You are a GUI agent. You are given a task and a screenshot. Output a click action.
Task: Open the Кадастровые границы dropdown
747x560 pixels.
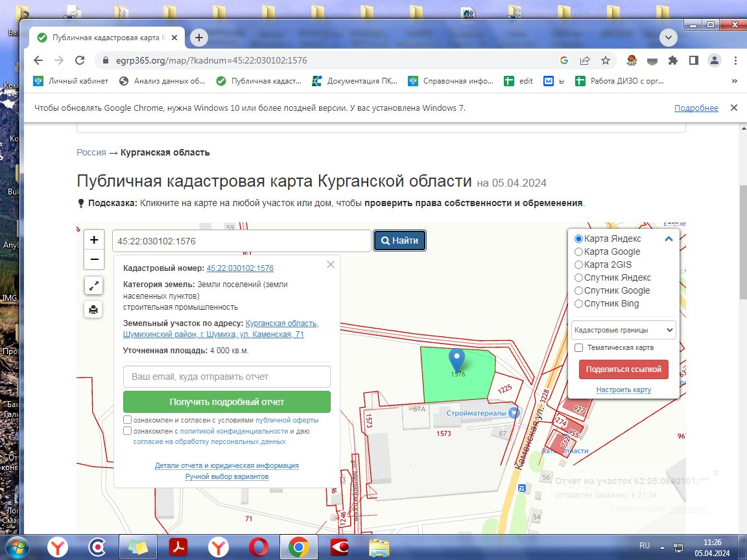(623, 330)
